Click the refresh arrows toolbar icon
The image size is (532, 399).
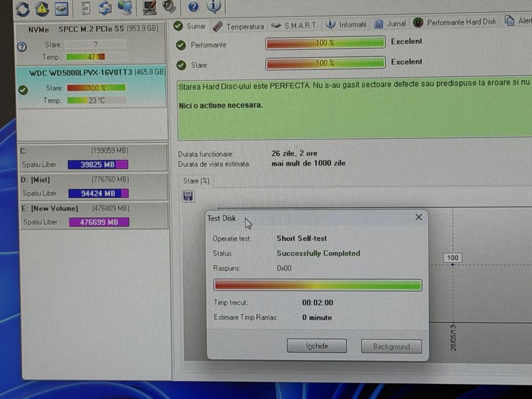point(23,9)
